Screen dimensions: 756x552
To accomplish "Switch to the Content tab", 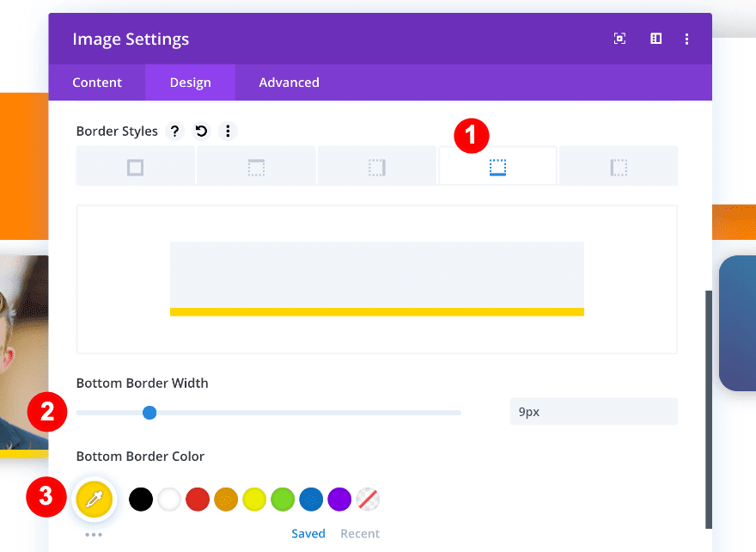I will (96, 82).
